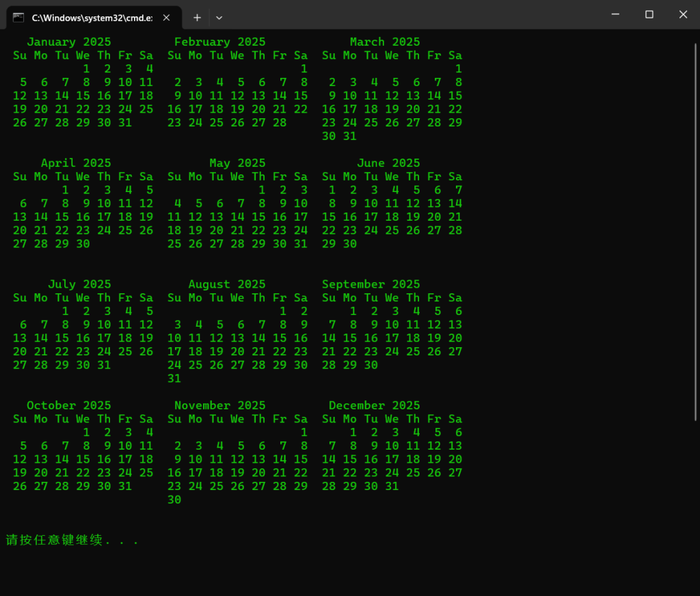Open a new terminal tab
The width and height of the screenshot is (700, 596).
(x=197, y=17)
